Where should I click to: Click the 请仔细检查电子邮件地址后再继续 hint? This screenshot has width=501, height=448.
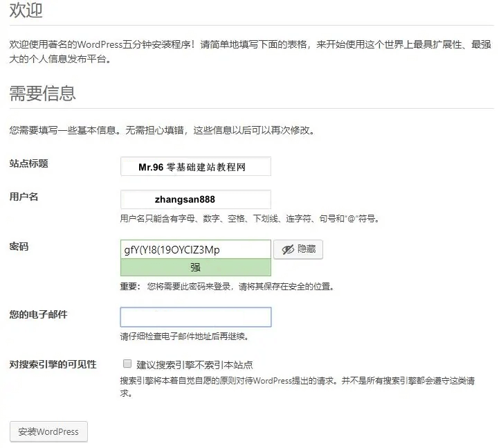pyautogui.click(x=185, y=337)
